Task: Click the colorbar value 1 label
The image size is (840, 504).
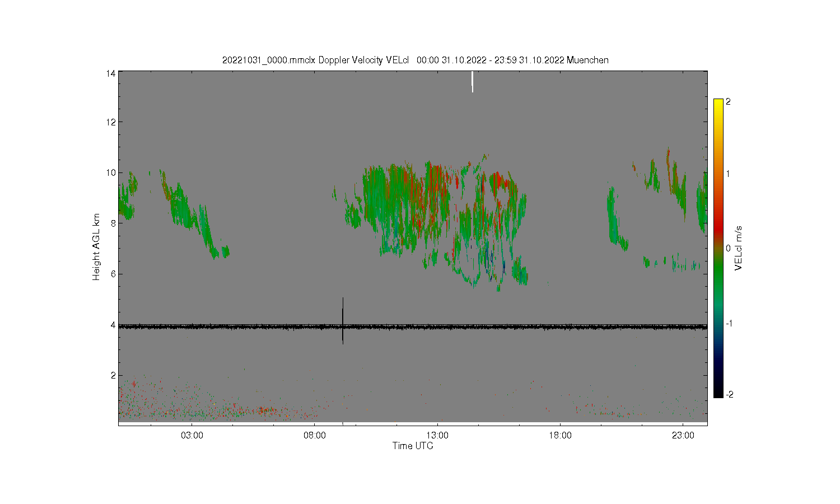Action: pos(728,174)
